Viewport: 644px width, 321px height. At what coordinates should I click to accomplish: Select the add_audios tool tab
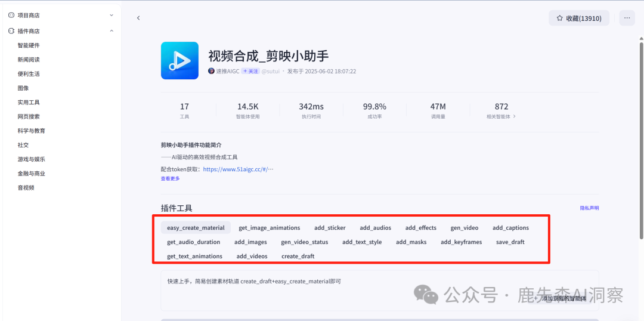[x=376, y=228]
